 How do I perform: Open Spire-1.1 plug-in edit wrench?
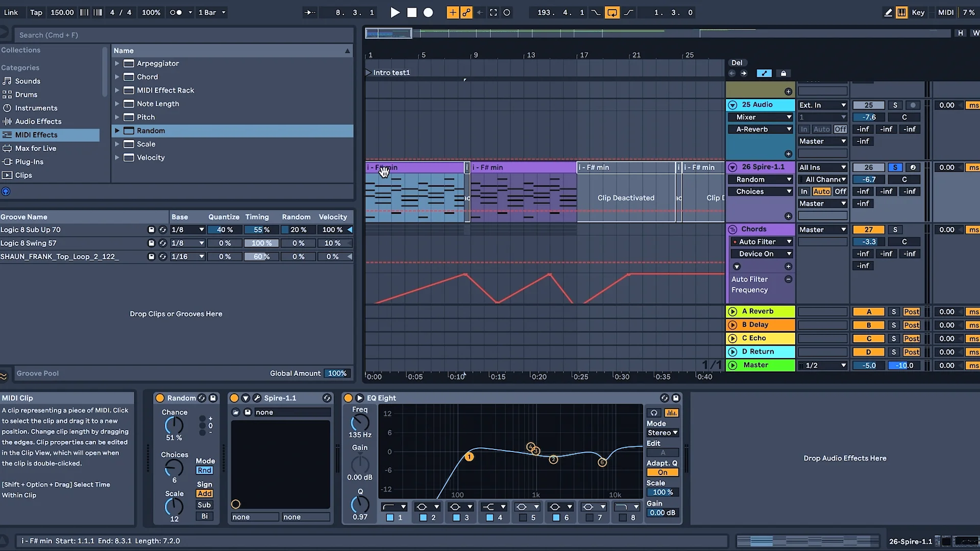click(x=257, y=398)
